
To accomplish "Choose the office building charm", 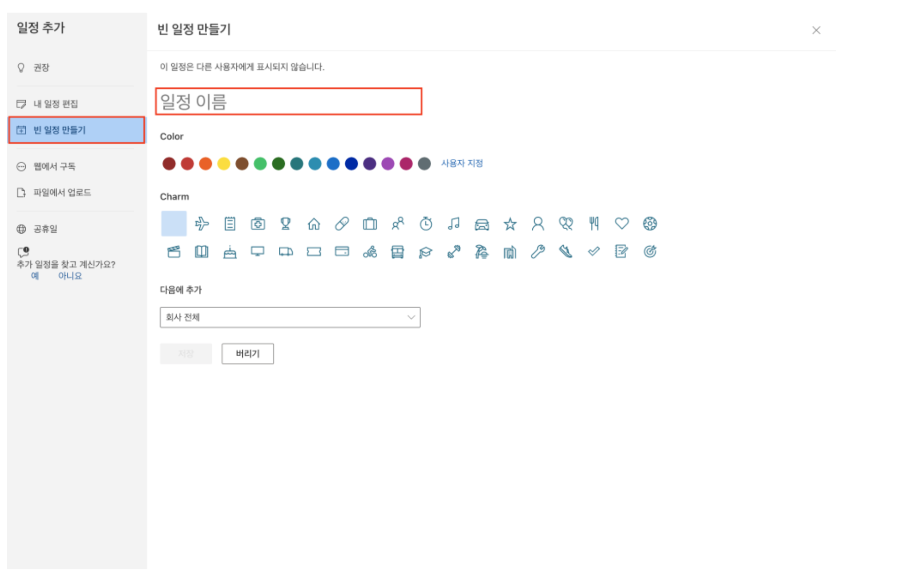I will point(510,252).
